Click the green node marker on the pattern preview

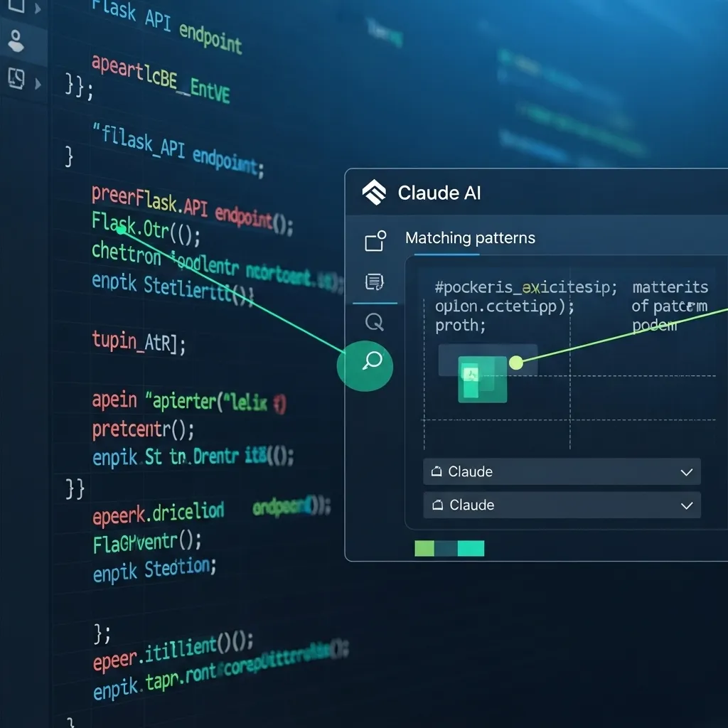[x=517, y=363]
